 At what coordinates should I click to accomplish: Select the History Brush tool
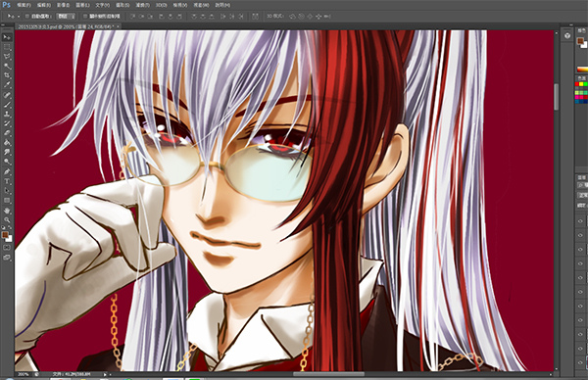[x=7, y=123]
